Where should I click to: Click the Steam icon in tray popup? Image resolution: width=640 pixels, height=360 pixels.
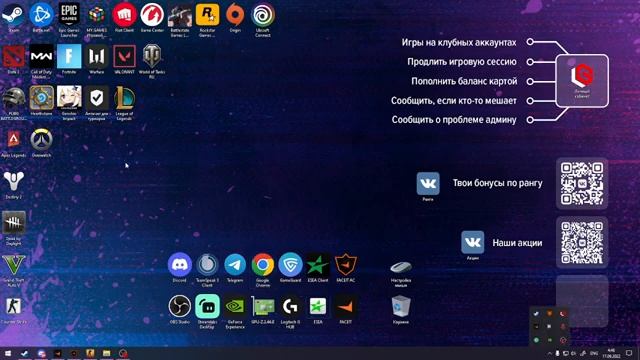(536, 314)
